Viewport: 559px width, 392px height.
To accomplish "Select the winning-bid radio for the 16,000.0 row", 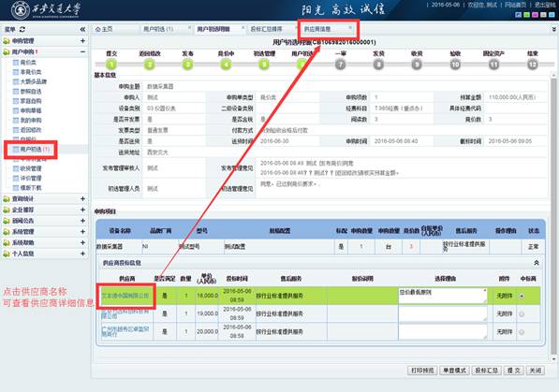I will click(522, 296).
